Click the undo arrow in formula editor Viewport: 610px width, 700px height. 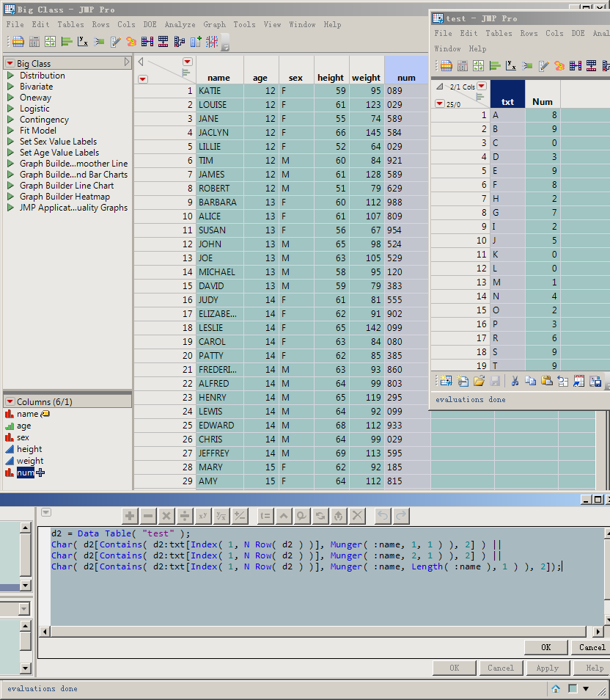click(383, 516)
